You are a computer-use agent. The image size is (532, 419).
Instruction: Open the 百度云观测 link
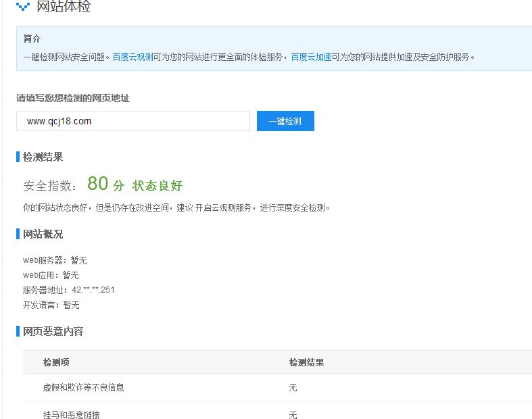[x=132, y=57]
